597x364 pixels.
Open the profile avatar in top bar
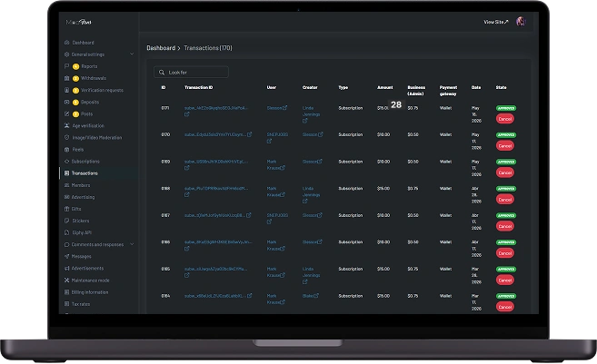pos(521,22)
